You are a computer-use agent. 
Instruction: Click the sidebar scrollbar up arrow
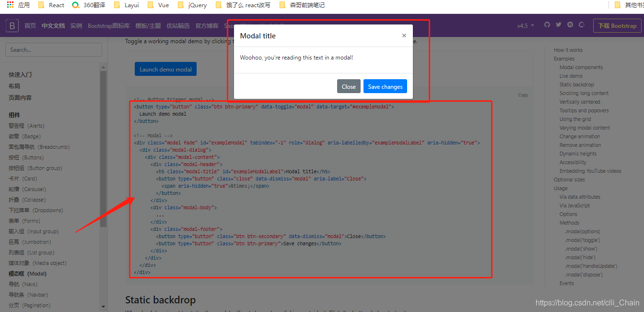click(x=103, y=67)
